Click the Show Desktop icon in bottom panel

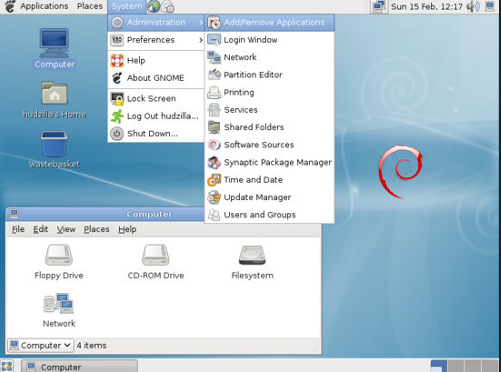click(7, 366)
